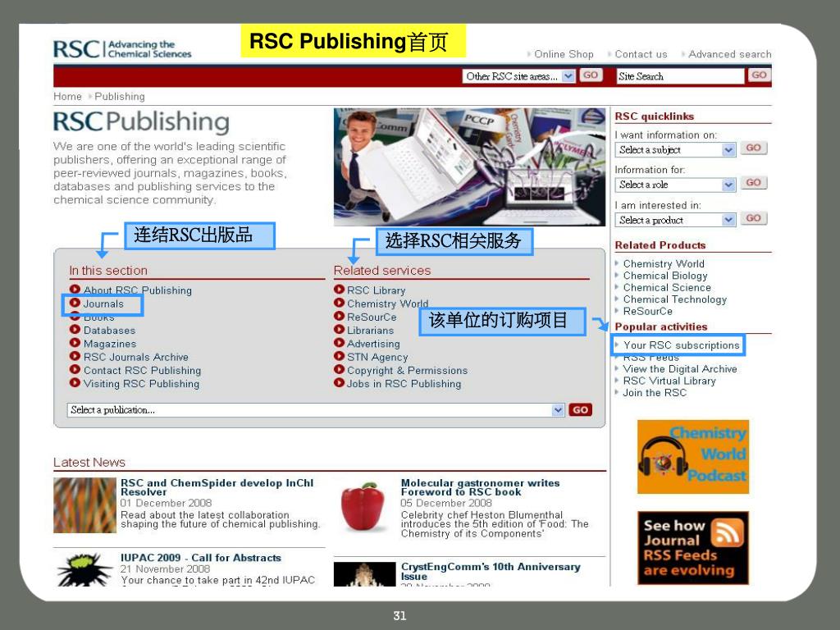
Task: Click the red GO button for Select a publication
Action: 580,410
